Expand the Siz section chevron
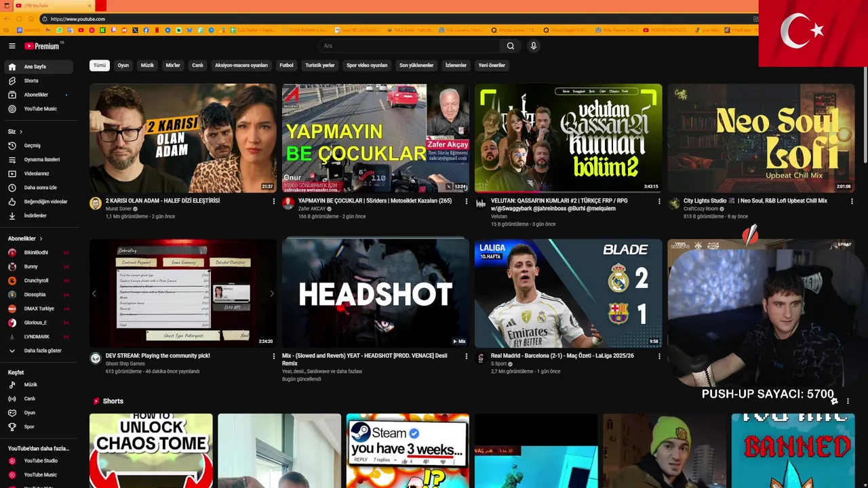 (x=21, y=131)
